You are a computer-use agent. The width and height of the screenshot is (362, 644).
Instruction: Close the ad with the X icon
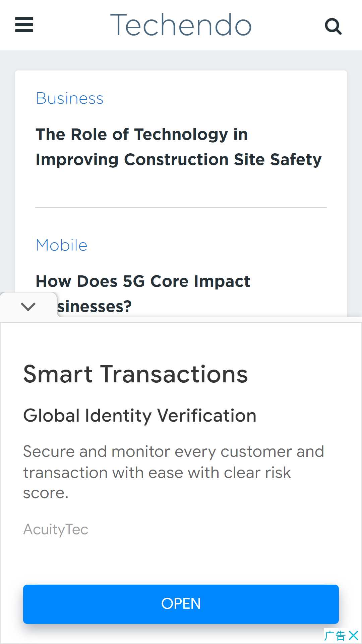coord(353,635)
